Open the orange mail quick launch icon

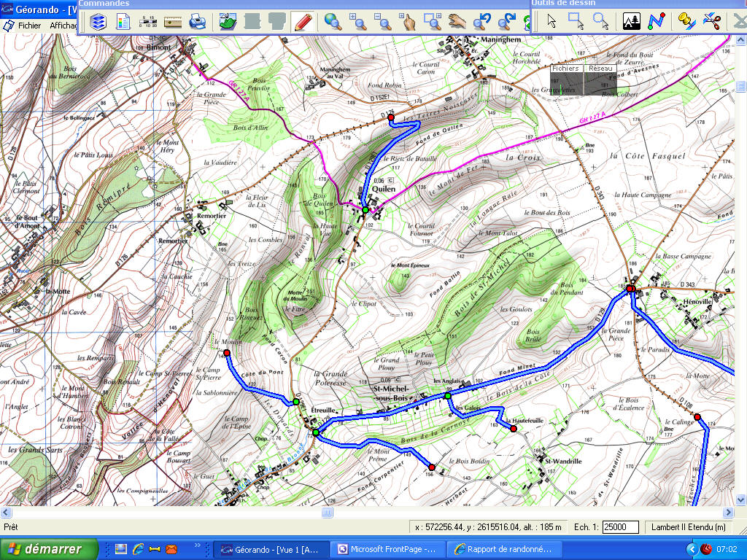click(171, 550)
